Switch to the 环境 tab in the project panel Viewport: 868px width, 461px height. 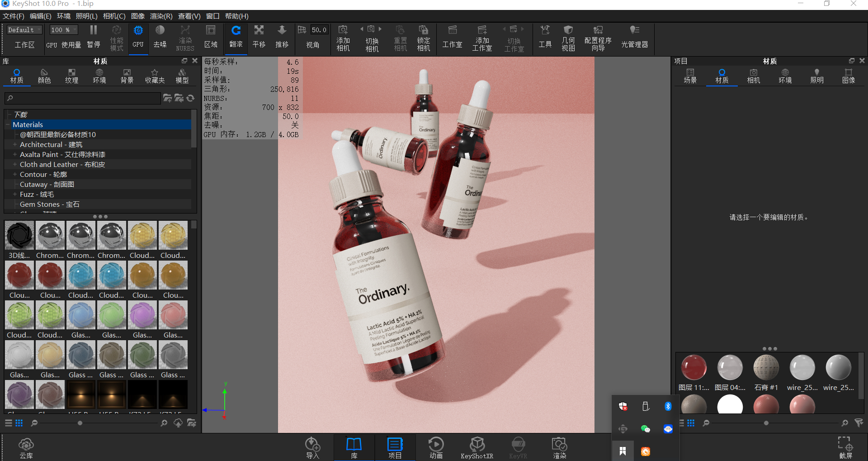point(785,76)
